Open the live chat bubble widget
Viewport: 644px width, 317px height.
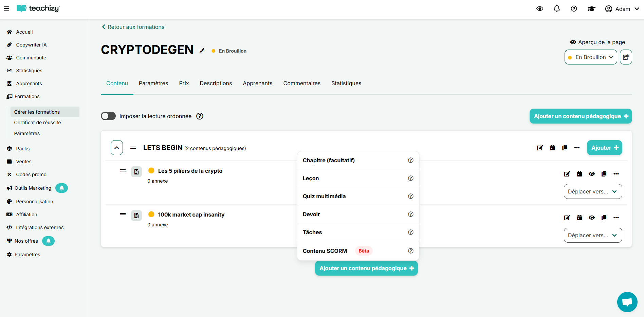[x=627, y=302]
